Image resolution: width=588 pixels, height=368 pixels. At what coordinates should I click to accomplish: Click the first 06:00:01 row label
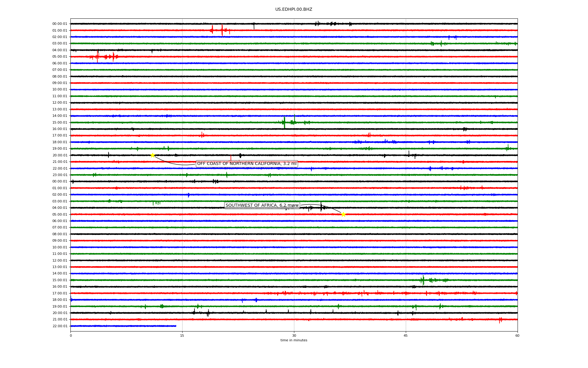(60, 63)
